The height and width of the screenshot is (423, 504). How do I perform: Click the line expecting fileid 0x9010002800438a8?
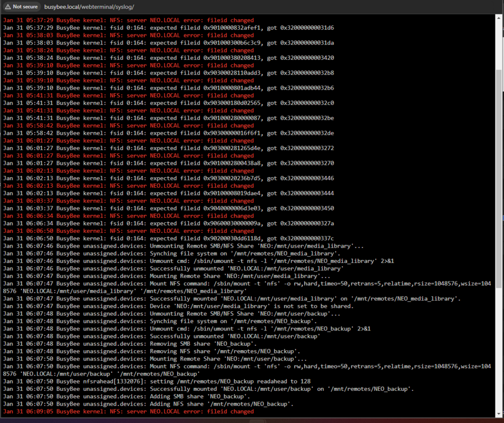point(168,163)
